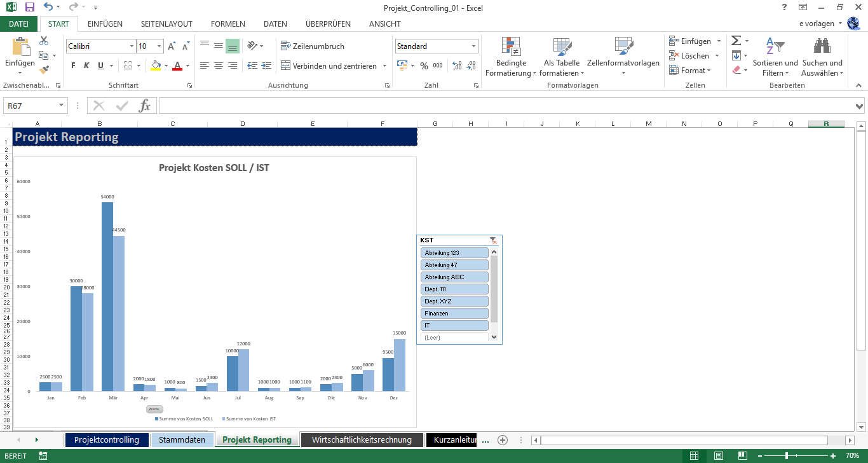Screen dimensions: 868x463
Task: Click Verbinden und zentrieren
Action: pyautogui.click(x=329, y=66)
